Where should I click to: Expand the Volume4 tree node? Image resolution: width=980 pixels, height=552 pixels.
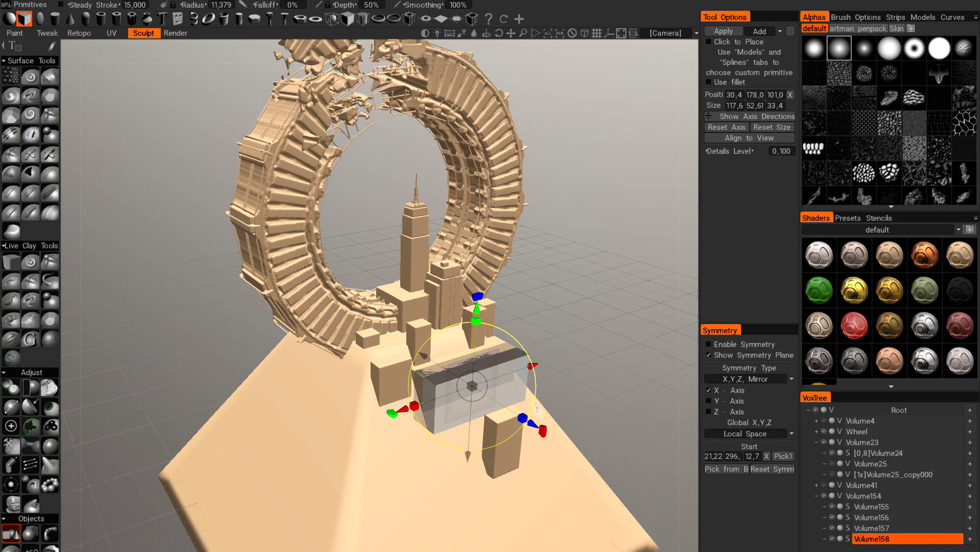(816, 421)
